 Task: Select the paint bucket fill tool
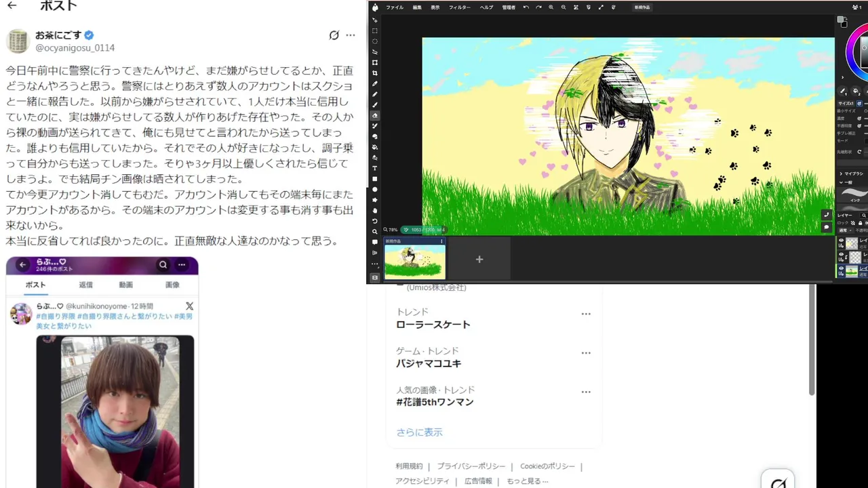pyautogui.click(x=375, y=146)
